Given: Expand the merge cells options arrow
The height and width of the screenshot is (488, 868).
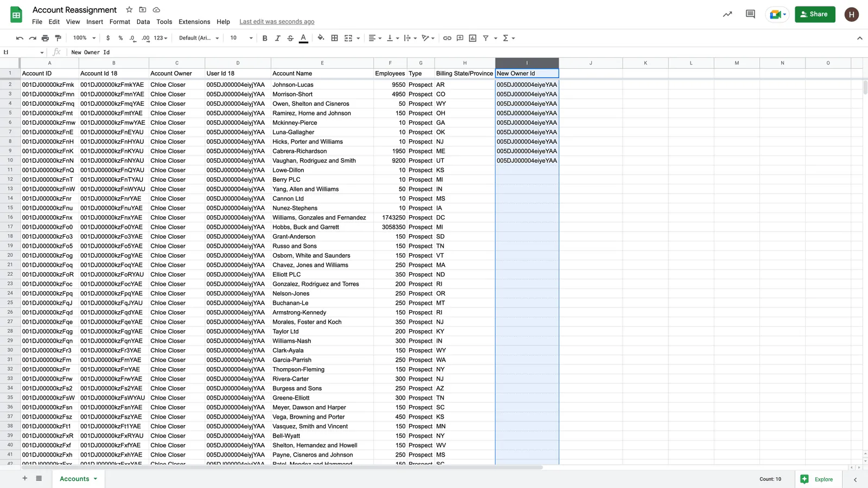Looking at the screenshot, I should pos(358,38).
